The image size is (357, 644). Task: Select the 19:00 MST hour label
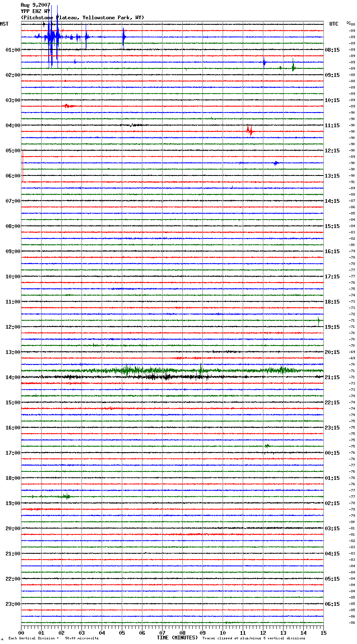(x=13, y=503)
